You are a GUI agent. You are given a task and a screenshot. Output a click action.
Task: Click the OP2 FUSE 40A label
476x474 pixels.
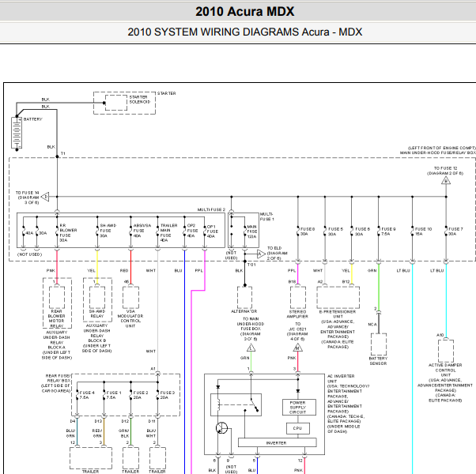click(192, 231)
